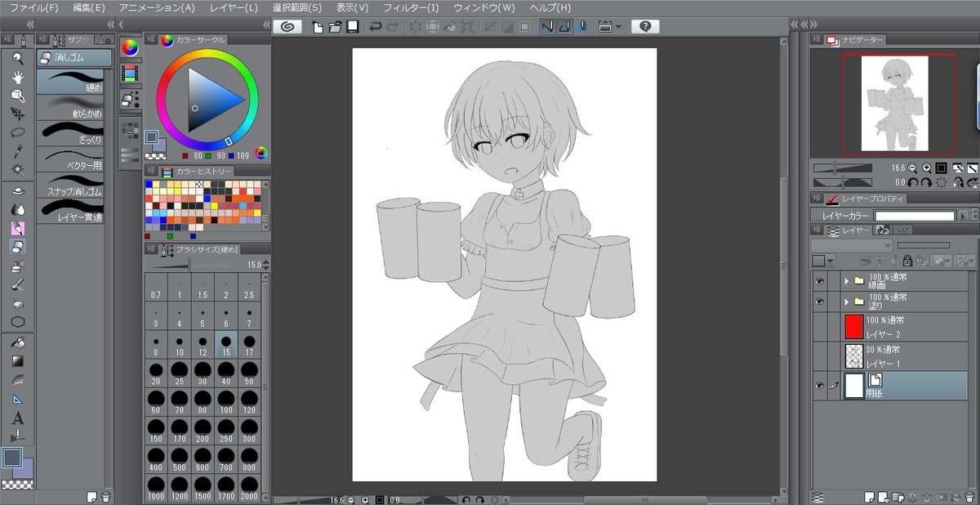
Task: Toggle visibility of 用紙 layer
Action: pyautogui.click(x=819, y=386)
